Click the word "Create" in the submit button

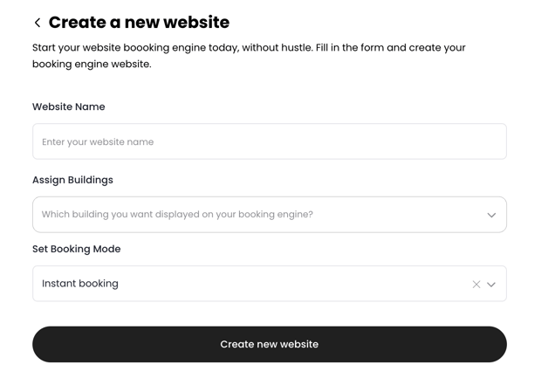point(237,344)
